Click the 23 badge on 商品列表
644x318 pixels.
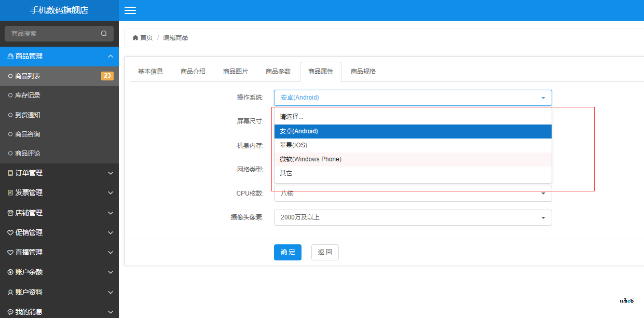tap(107, 76)
